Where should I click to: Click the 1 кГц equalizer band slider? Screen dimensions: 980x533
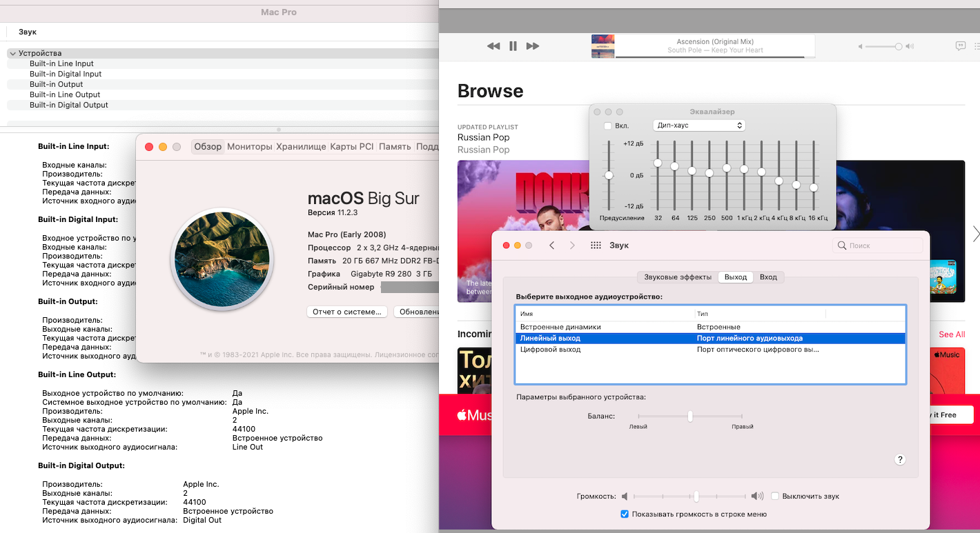pos(744,175)
